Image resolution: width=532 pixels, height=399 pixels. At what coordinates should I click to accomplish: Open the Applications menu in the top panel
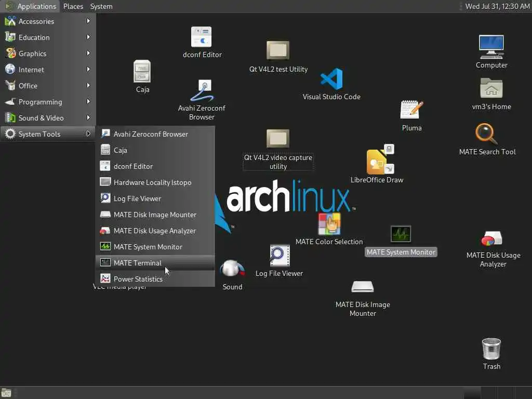pyautogui.click(x=31, y=6)
